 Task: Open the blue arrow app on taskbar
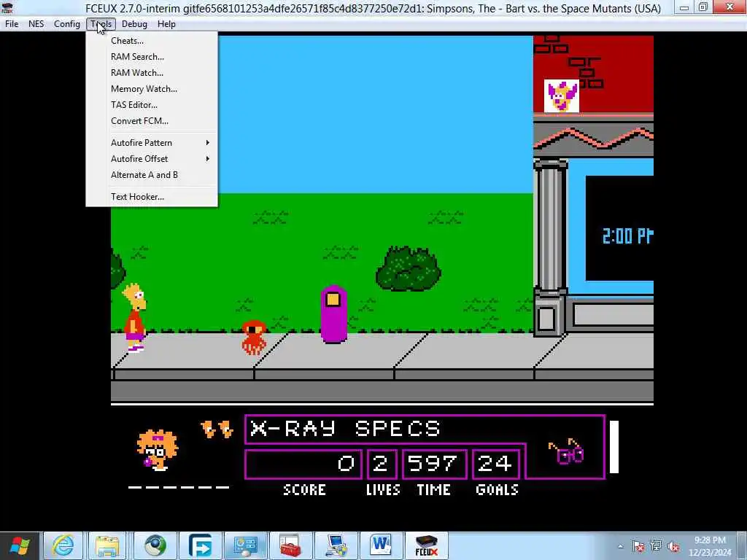tap(200, 546)
